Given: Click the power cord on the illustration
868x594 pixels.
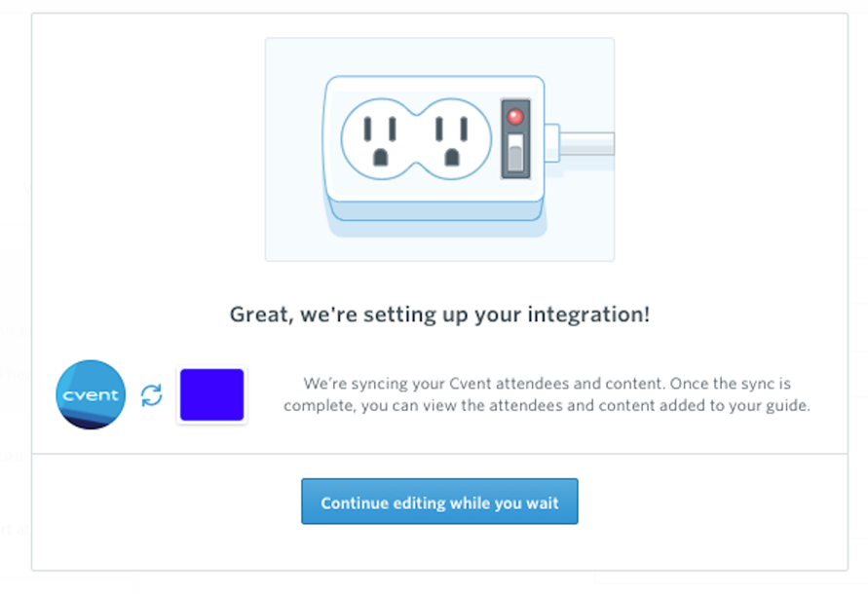Looking at the screenshot, I should click(x=586, y=143).
